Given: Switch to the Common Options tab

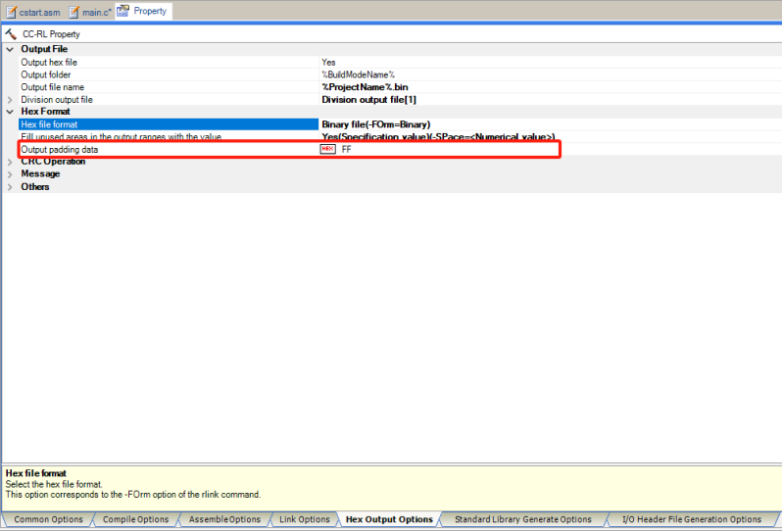Looking at the screenshot, I should [x=48, y=519].
